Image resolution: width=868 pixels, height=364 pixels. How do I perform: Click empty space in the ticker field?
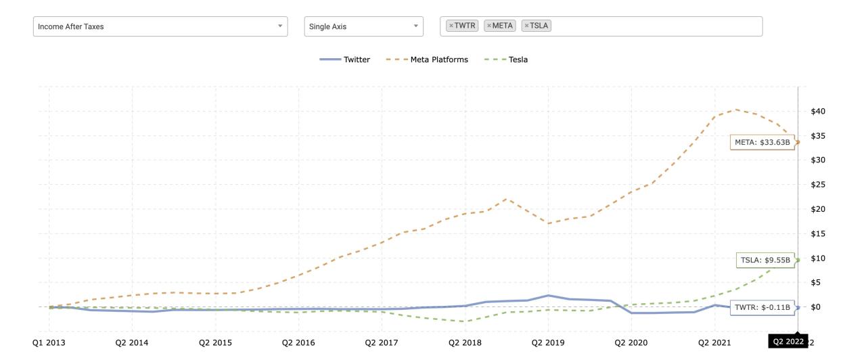tap(656, 26)
